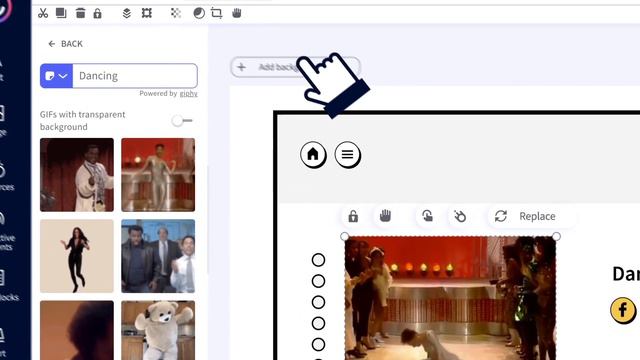Click hand icon in floating image toolbar
The height and width of the screenshot is (360, 640).
tap(385, 216)
